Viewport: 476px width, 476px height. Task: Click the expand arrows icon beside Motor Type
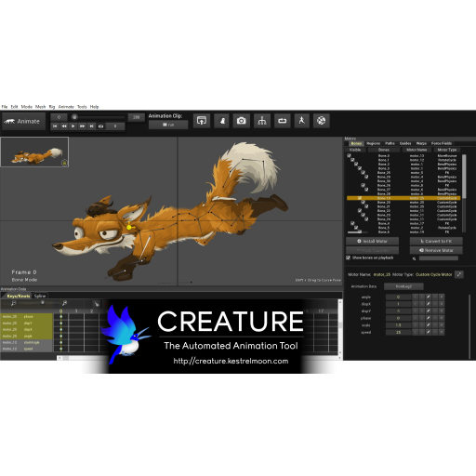click(x=459, y=274)
